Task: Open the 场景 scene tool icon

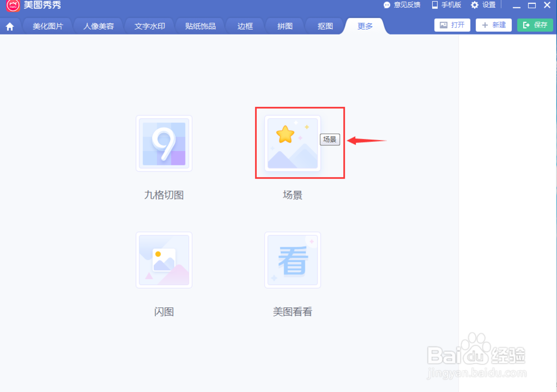Action: tap(292, 144)
